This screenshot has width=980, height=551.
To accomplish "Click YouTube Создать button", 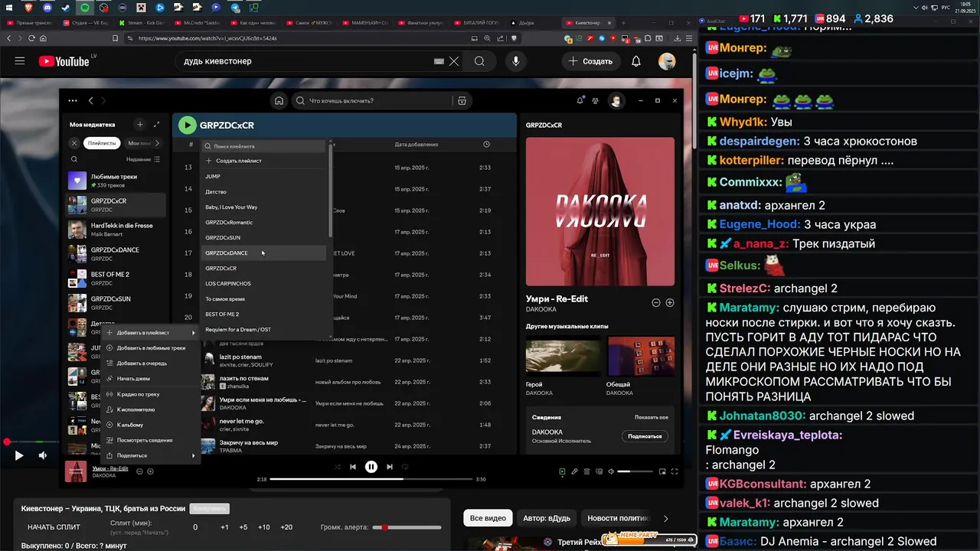I will pyautogui.click(x=590, y=61).
